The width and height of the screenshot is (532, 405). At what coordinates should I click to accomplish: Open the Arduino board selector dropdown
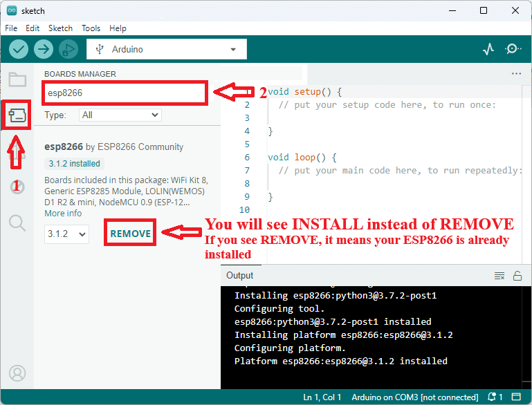click(167, 50)
